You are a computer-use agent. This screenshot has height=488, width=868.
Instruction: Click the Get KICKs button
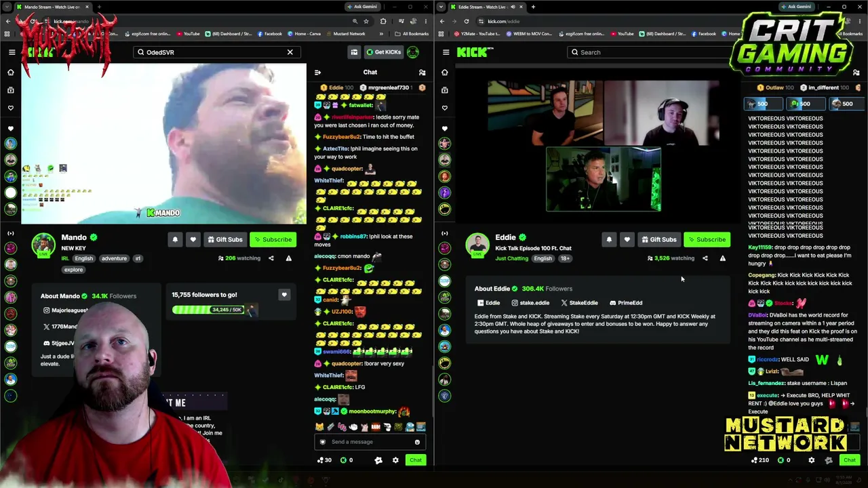click(383, 52)
